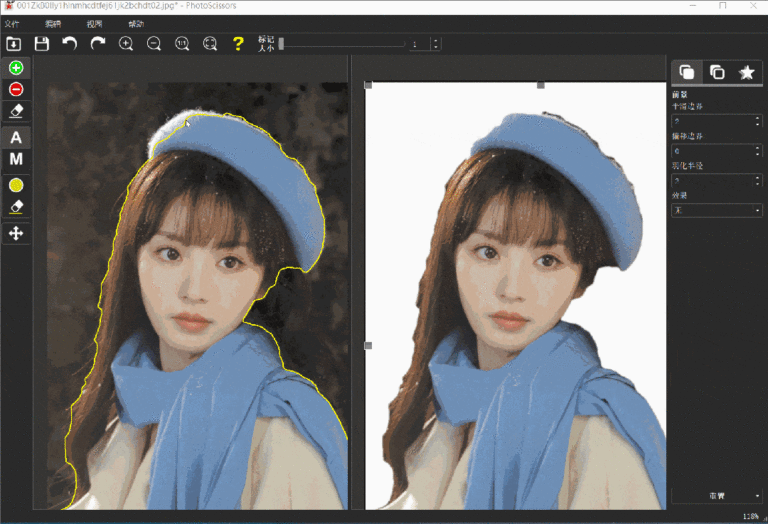Select the move/pan arrows tool
768x524 pixels.
tap(16, 233)
